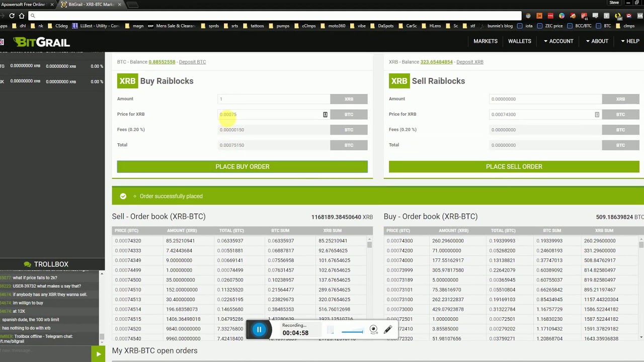
Task: Open the BCC/BTC bookmark
Action: point(579,26)
